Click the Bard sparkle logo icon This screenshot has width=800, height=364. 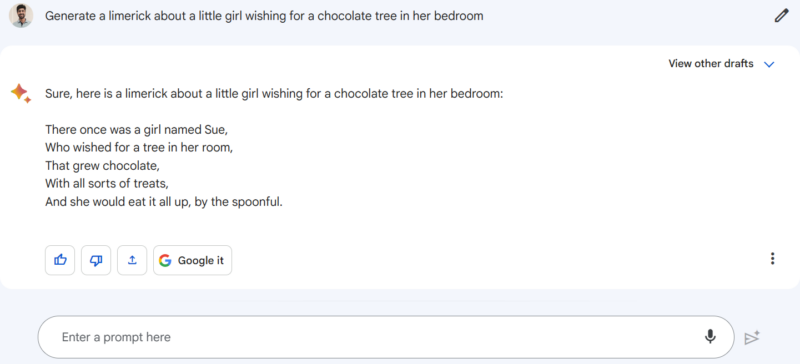[21, 93]
